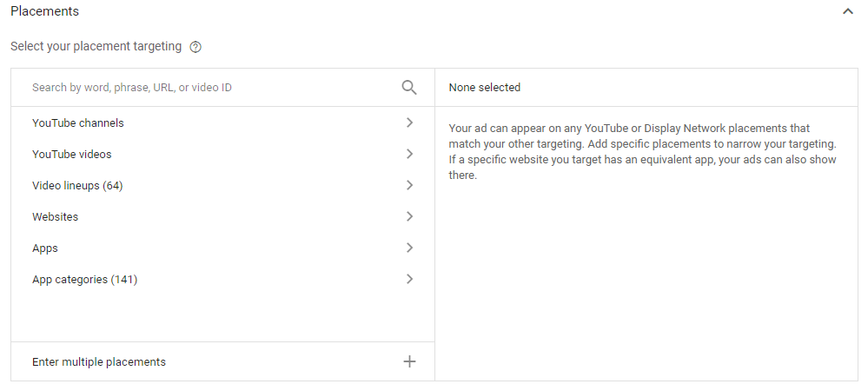
Task: Click the Placements section heading
Action: click(44, 11)
